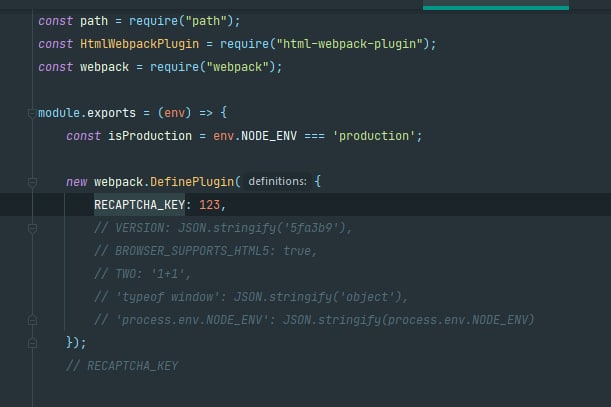Screen dimensions: 611x407
Task: Click the isProduction constant name
Action: click(x=150, y=136)
